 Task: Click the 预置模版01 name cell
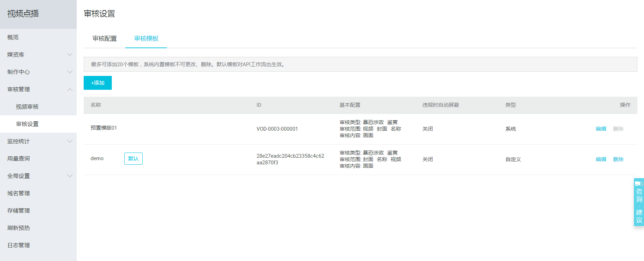104,128
